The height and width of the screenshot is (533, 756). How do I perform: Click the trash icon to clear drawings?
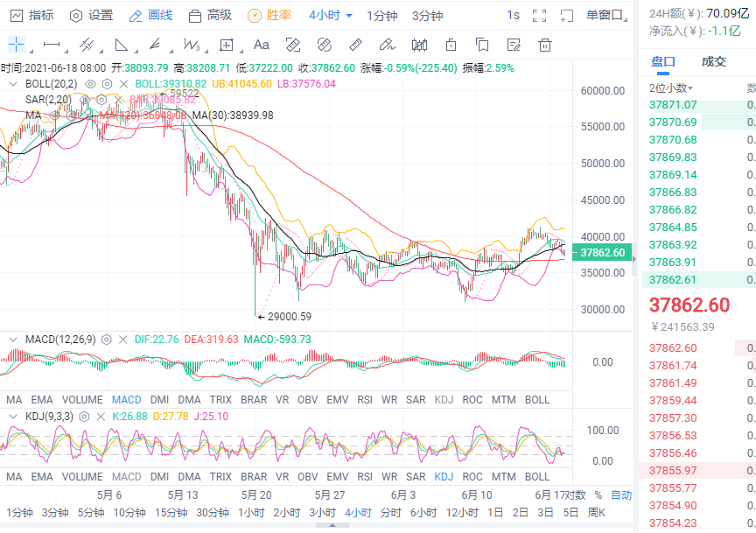tap(546, 43)
